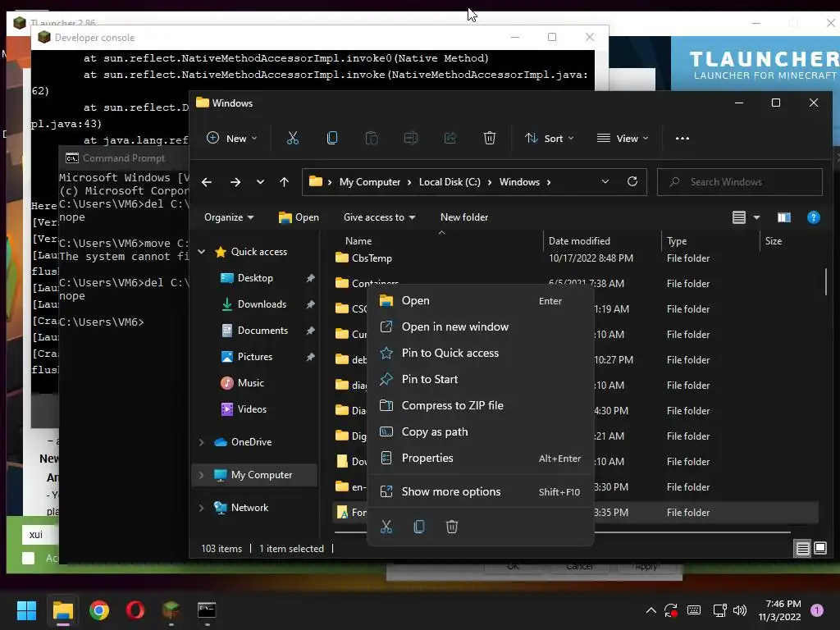Select Copy as path
840x630 pixels.
point(480,431)
